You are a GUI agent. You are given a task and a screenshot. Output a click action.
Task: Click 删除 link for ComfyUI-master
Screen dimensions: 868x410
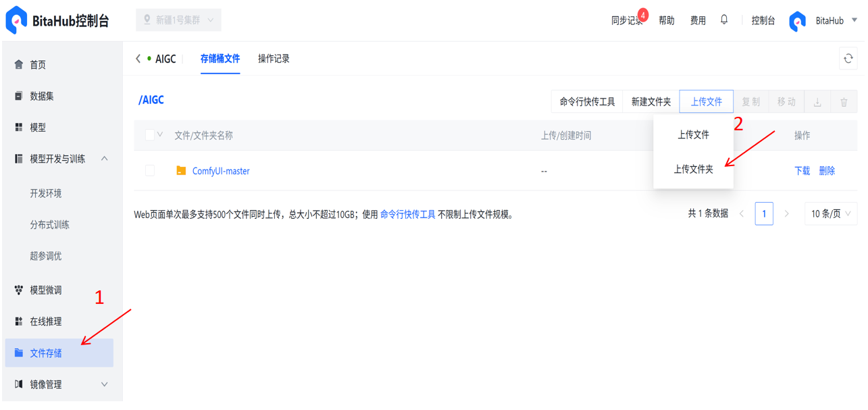tap(827, 171)
